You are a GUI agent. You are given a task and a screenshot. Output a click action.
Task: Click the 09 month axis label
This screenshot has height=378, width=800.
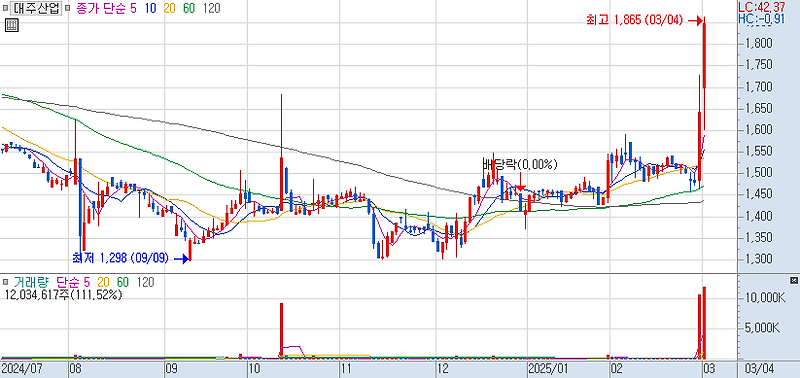[x=172, y=368]
